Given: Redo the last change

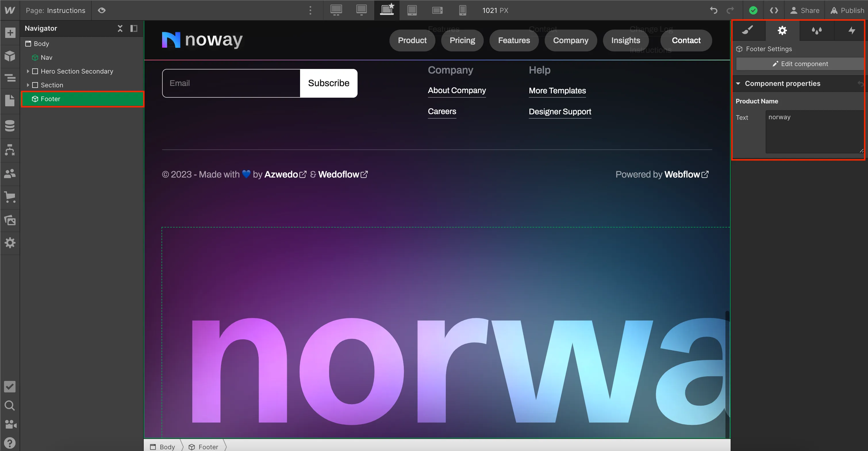Looking at the screenshot, I should click(730, 10).
